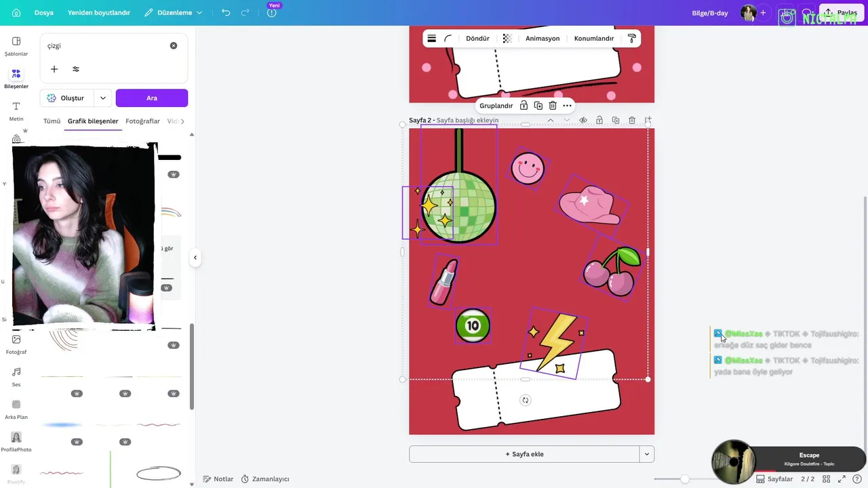Open grid view icon
The height and width of the screenshot is (488, 868).
(x=827, y=479)
